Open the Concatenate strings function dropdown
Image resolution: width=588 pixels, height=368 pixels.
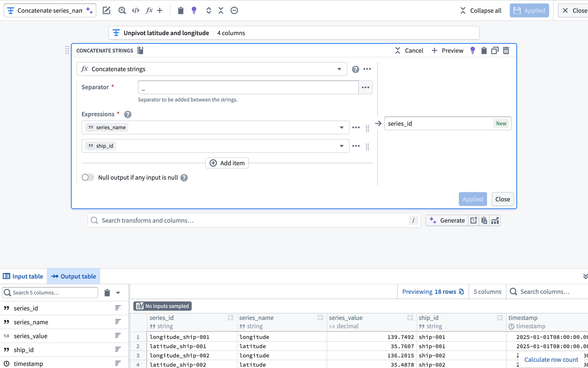pos(339,69)
